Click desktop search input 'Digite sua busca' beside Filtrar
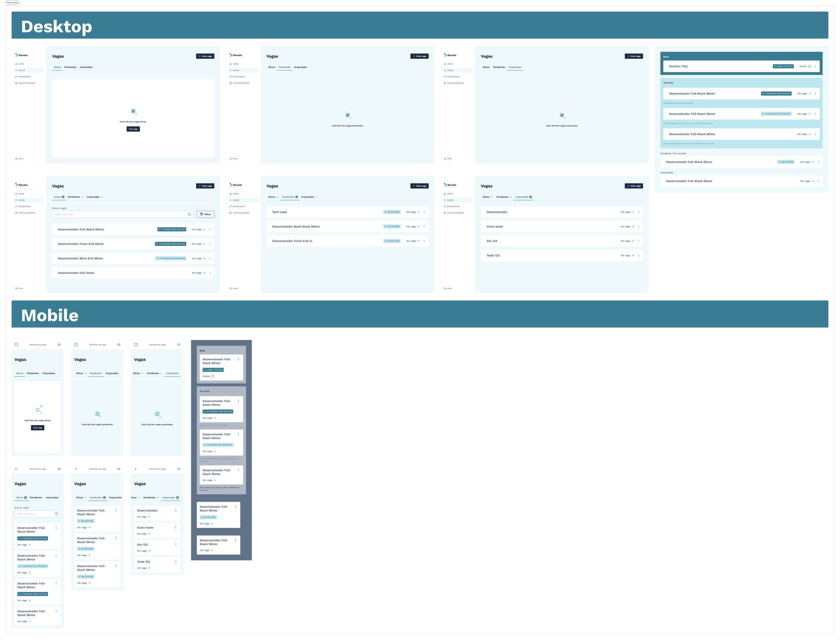This screenshot has width=840, height=640. (123, 214)
